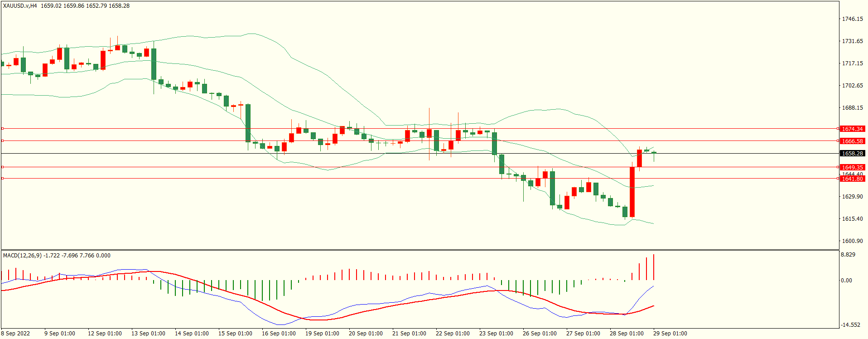
Task: Click the 15 Sep 01:00 time label
Action: click(x=235, y=334)
